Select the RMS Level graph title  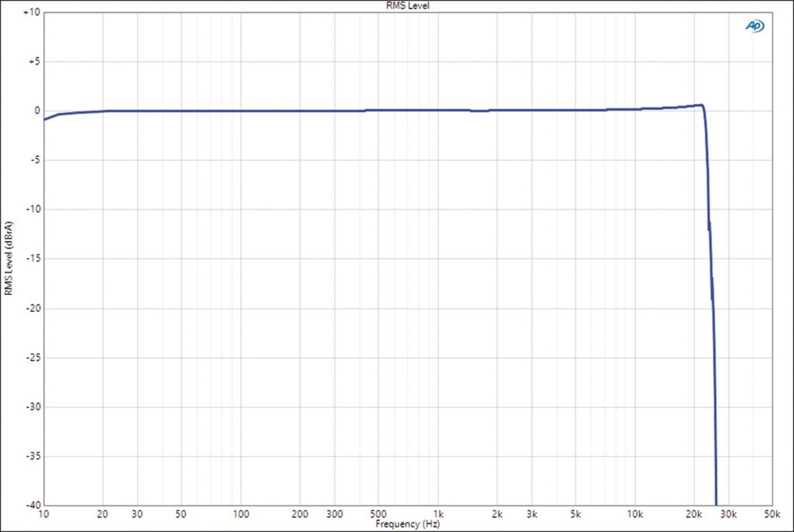click(408, 5)
